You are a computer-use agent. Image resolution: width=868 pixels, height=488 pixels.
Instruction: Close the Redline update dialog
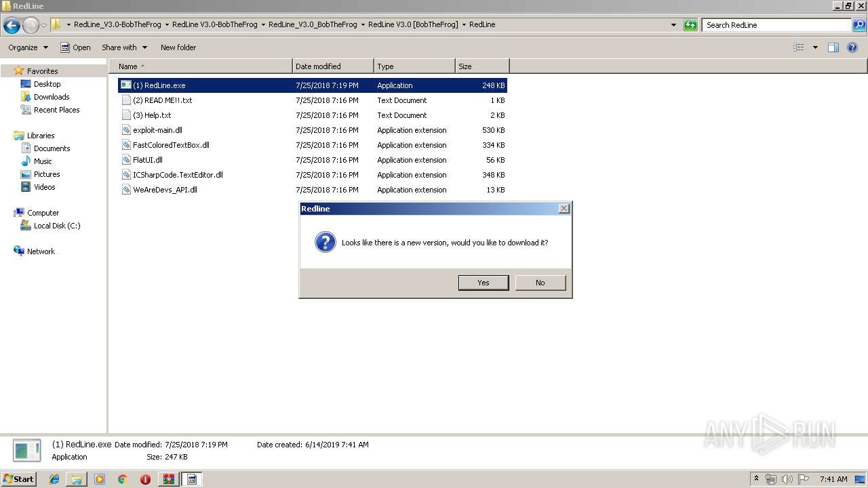pyautogui.click(x=564, y=209)
